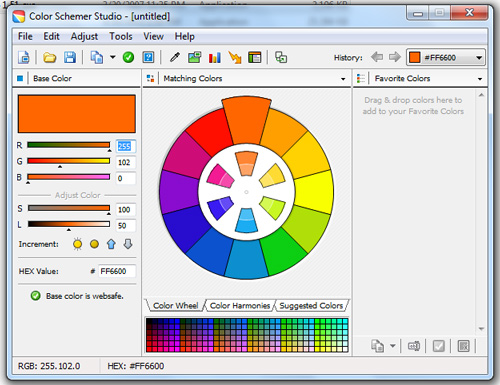Select the green segment on the color wheel
This screenshot has width=500, height=385.
283,252
